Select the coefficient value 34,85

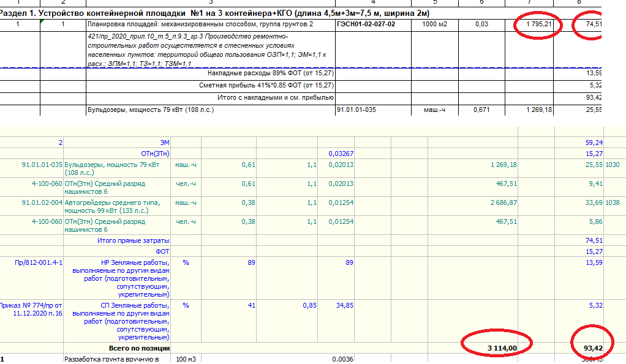pyautogui.click(x=344, y=305)
